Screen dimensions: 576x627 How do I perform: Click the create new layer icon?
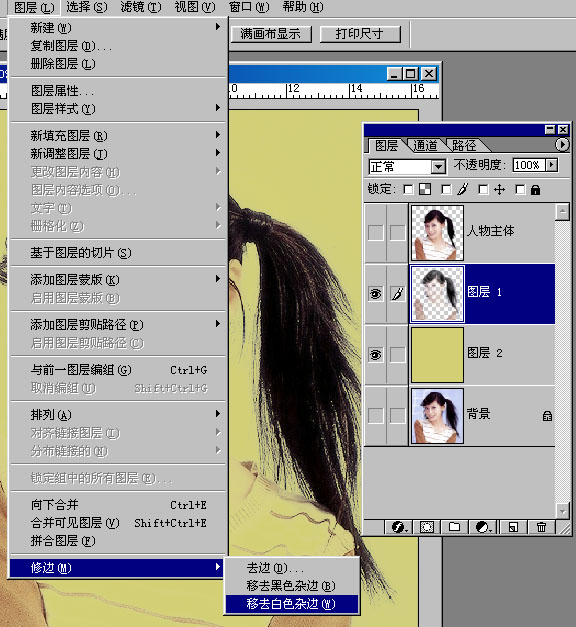tap(513, 527)
